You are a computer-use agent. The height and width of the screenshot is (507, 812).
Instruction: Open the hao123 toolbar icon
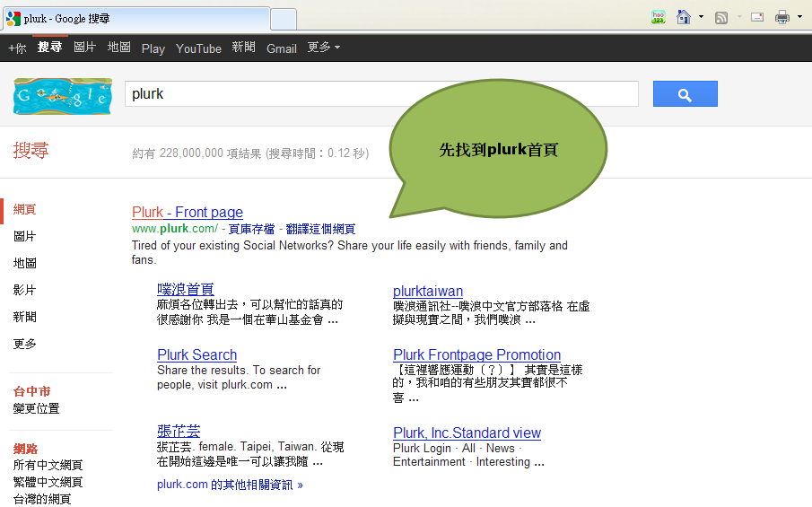[x=659, y=17]
